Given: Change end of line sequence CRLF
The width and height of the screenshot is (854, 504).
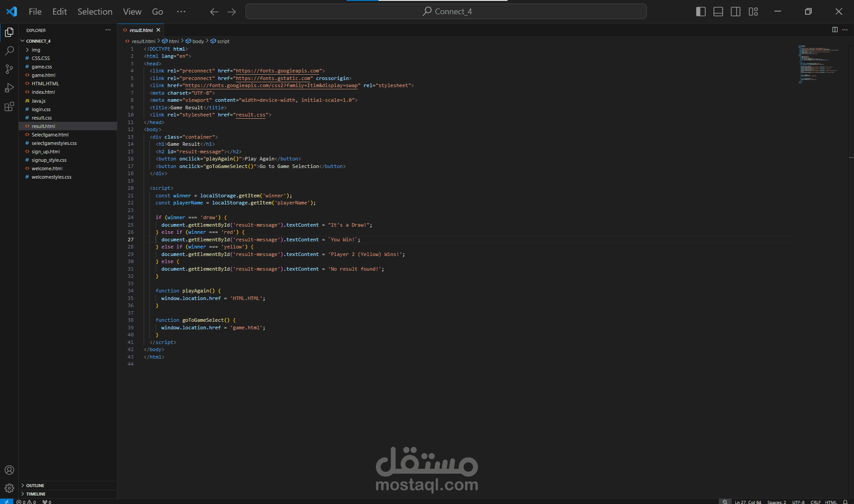Looking at the screenshot, I should click(815, 502).
